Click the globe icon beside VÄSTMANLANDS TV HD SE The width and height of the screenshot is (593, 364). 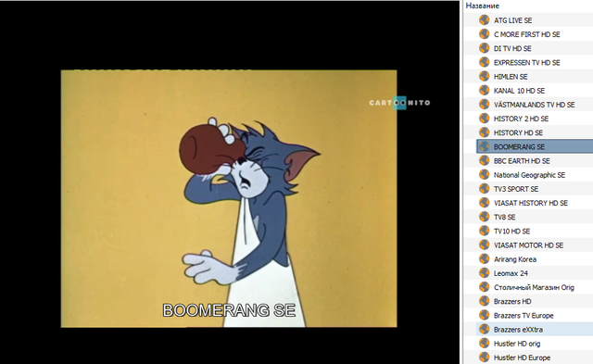(484, 105)
